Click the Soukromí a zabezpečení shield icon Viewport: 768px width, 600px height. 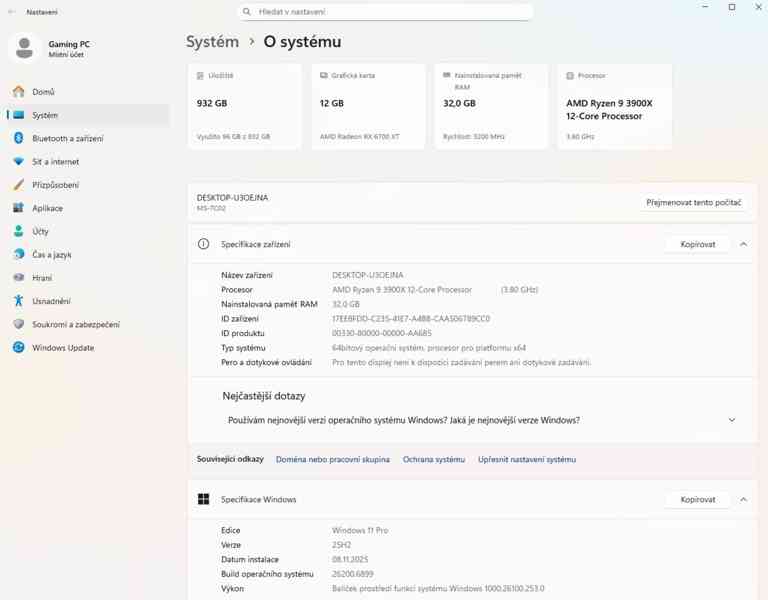[x=19, y=324]
